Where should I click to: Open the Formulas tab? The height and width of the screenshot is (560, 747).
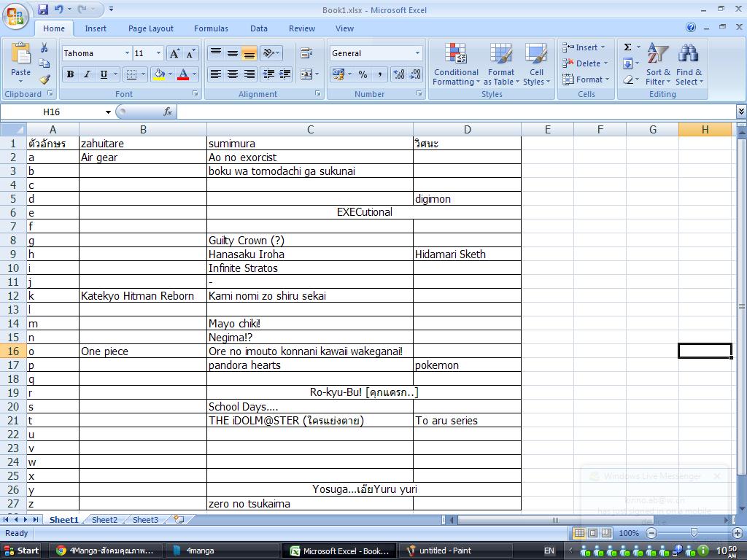pos(211,28)
